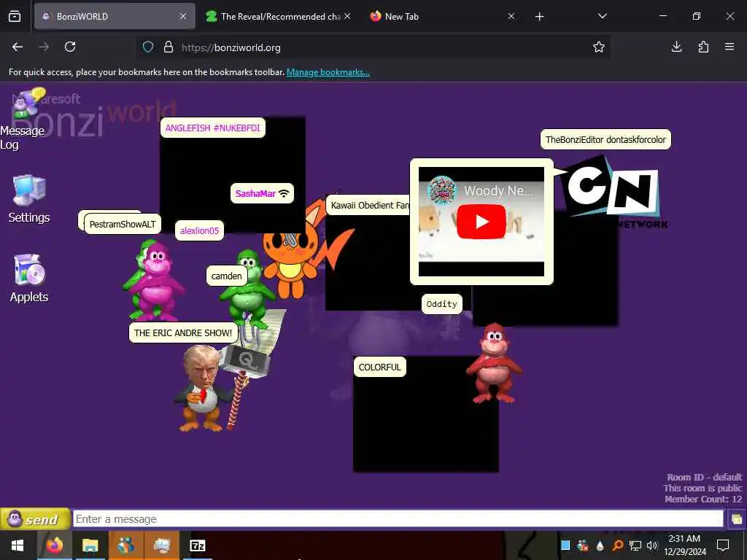747x560 pixels.
Task: Switch to the BonziWORLD tab
Action: tap(115, 16)
